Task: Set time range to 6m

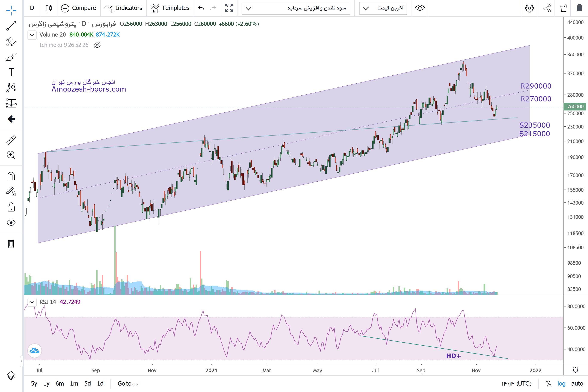Action: tap(60, 383)
